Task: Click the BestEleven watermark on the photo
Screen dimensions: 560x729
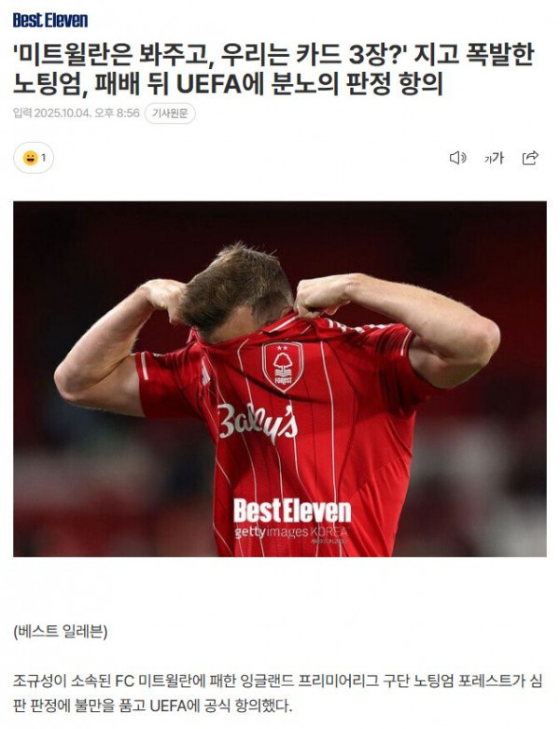Action: pos(292,511)
